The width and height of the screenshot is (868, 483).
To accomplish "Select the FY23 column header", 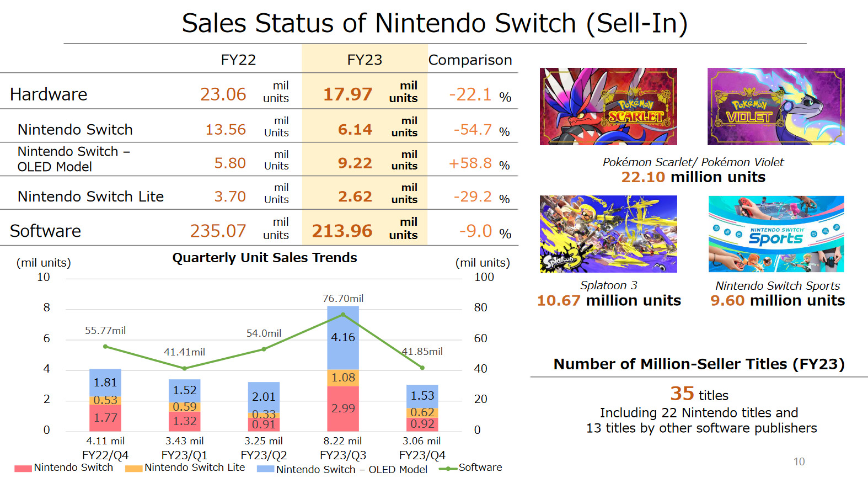I will (365, 60).
